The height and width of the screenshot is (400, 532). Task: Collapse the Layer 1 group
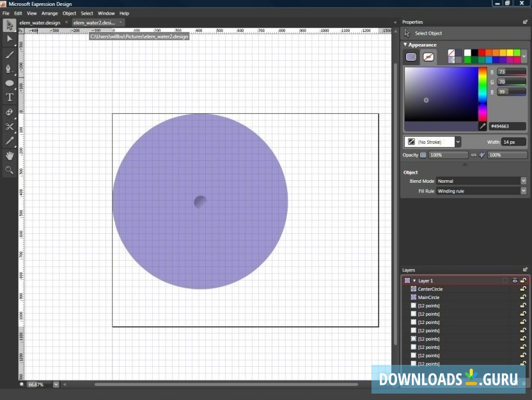pyautogui.click(x=414, y=281)
